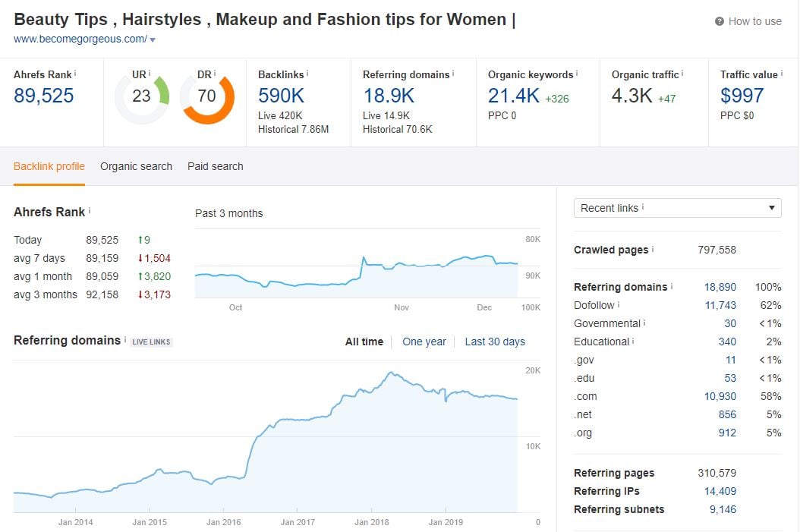Open the Organic search tab
Screen dimensions: 800x532
pyautogui.click(x=136, y=166)
